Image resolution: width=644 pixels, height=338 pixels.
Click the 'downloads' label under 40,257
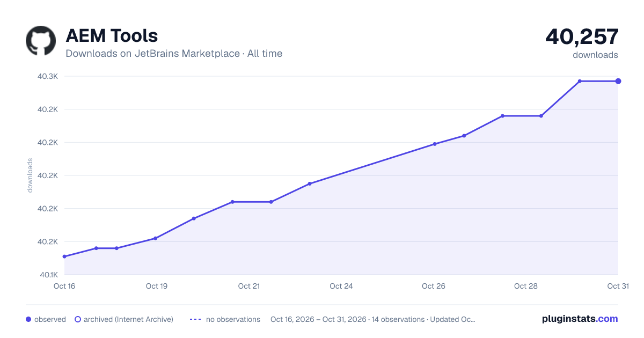click(x=595, y=55)
